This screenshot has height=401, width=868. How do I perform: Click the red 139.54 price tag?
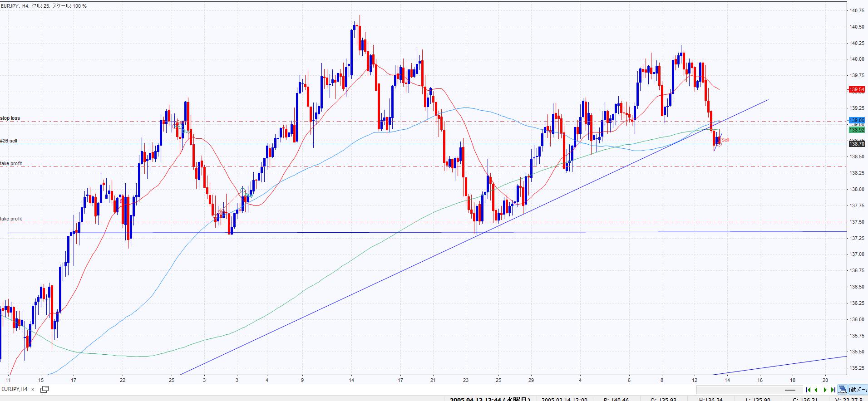856,90
